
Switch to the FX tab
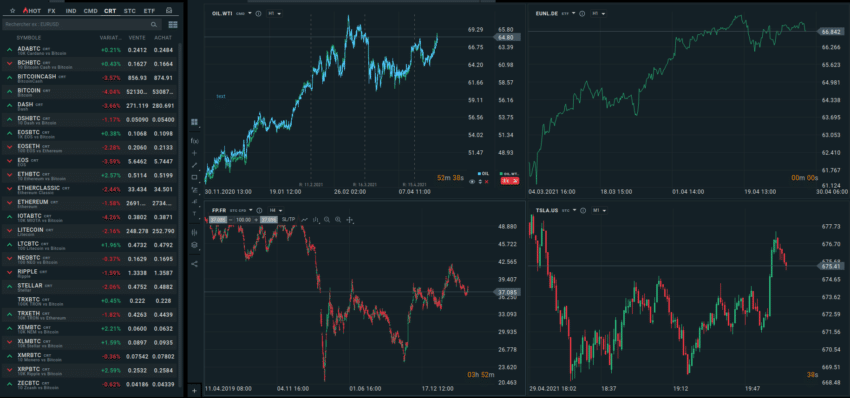51,10
